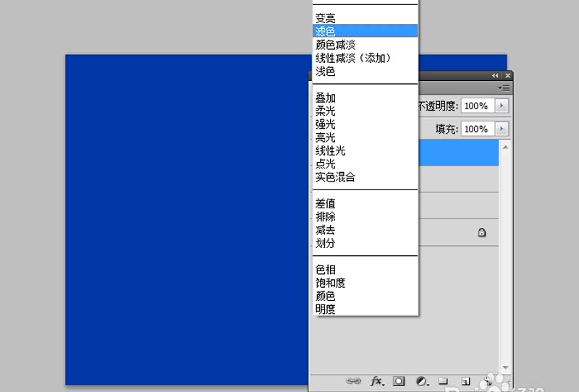The height and width of the screenshot is (392, 579).
Task: Select the 实色混合 blend mode
Action: click(x=365, y=176)
